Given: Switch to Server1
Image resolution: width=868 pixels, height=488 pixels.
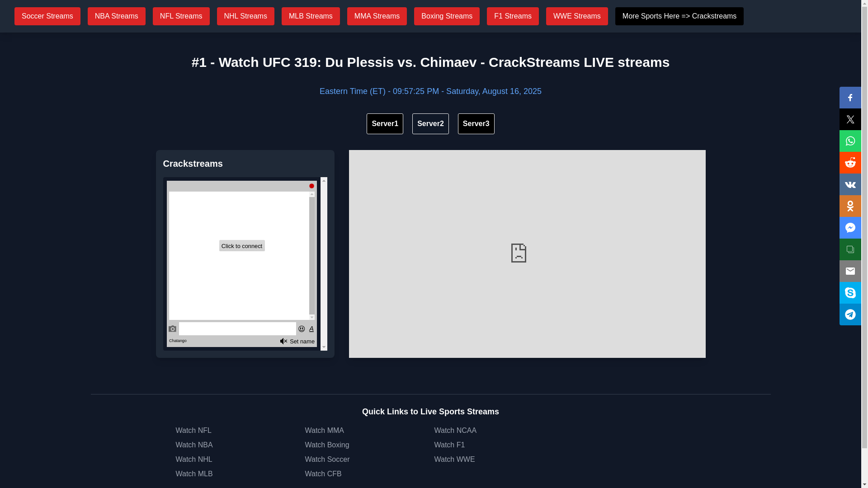Looking at the screenshot, I should (x=385, y=124).
